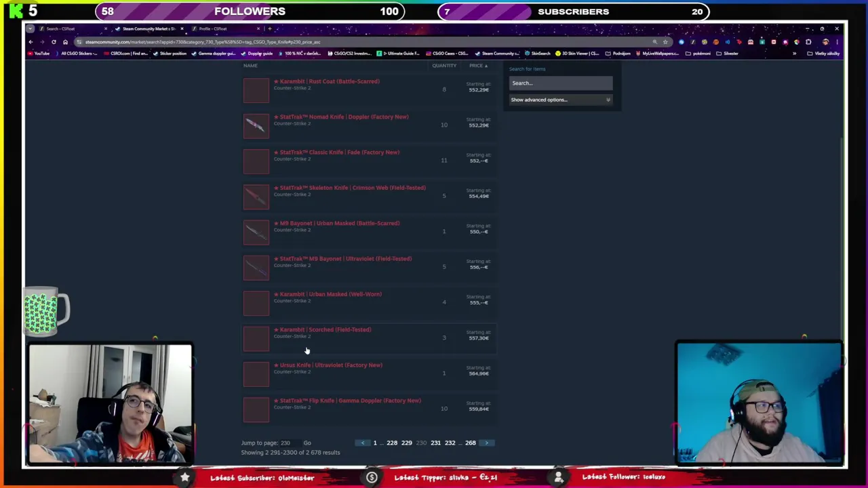The image size is (868, 488).
Task: Sort listings by QUANTITY column
Action: tap(444, 66)
